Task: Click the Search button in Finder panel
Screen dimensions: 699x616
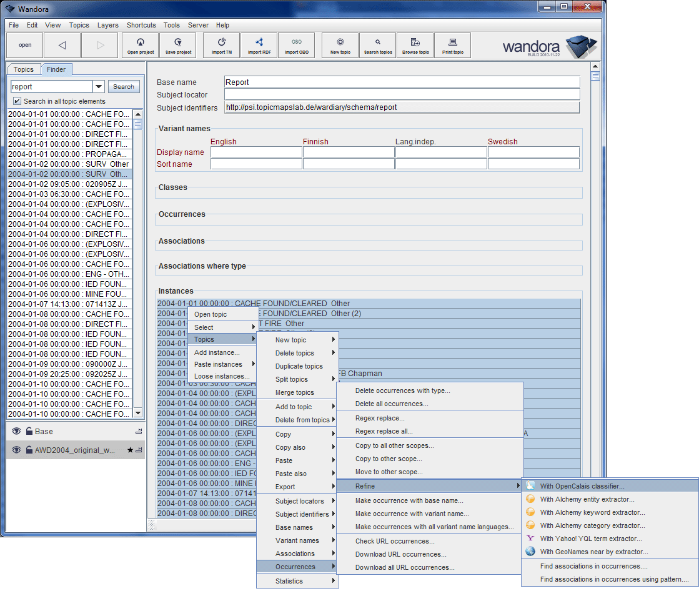Action: coord(124,86)
